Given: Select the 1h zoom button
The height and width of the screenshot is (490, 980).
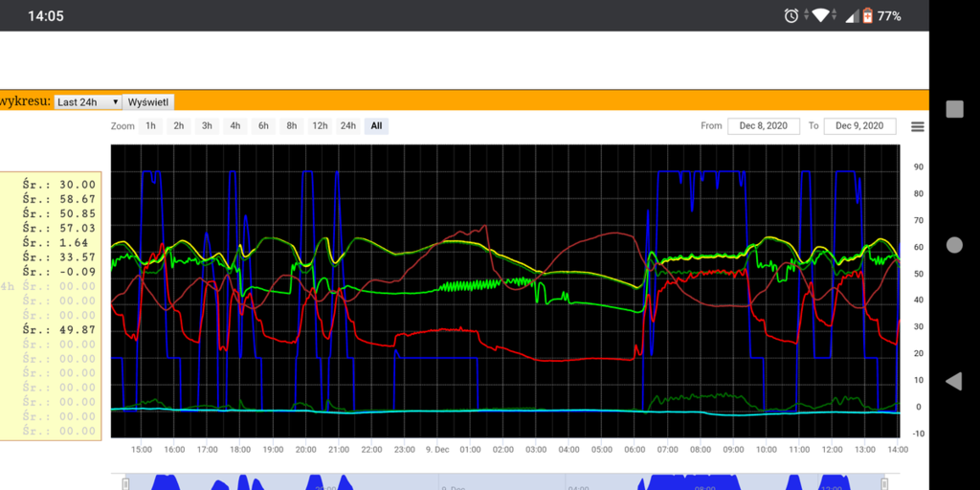Looking at the screenshot, I should coord(150,126).
